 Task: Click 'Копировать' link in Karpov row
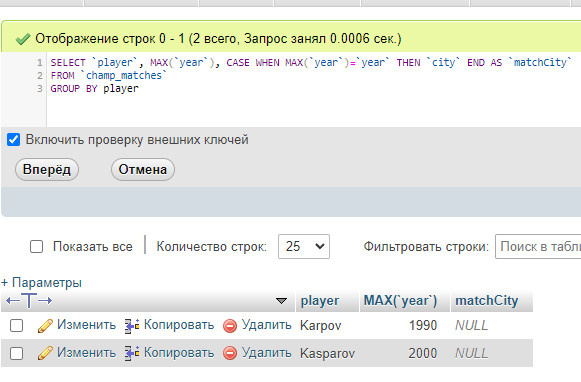[179, 325]
